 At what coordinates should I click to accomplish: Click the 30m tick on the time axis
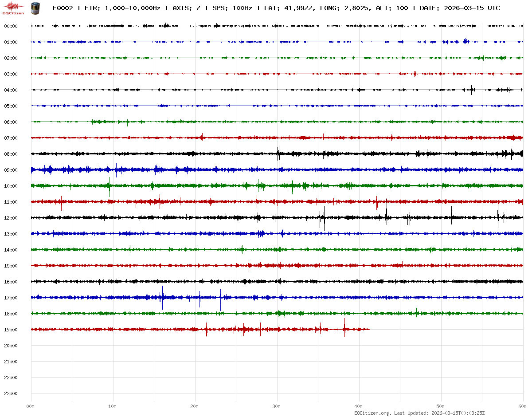pyautogui.click(x=277, y=406)
